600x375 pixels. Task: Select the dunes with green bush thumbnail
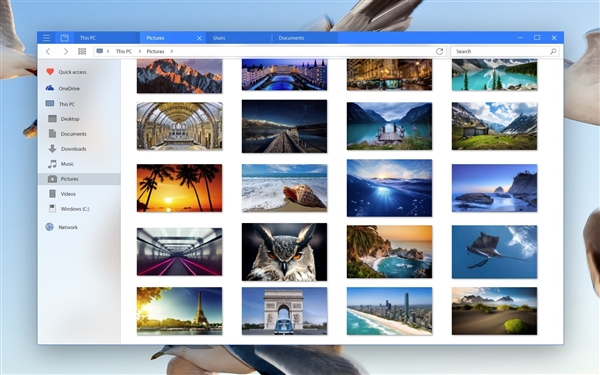click(x=494, y=311)
